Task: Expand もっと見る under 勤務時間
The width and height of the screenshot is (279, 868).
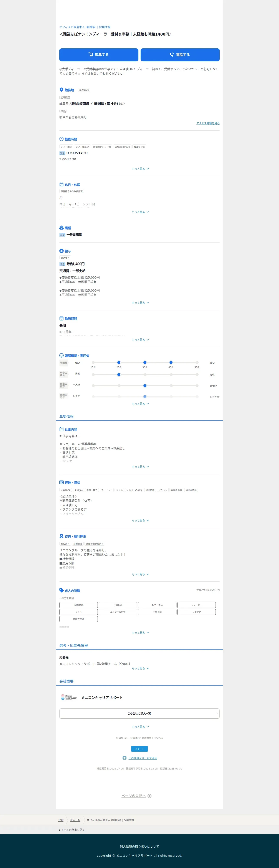Action: pos(140,169)
